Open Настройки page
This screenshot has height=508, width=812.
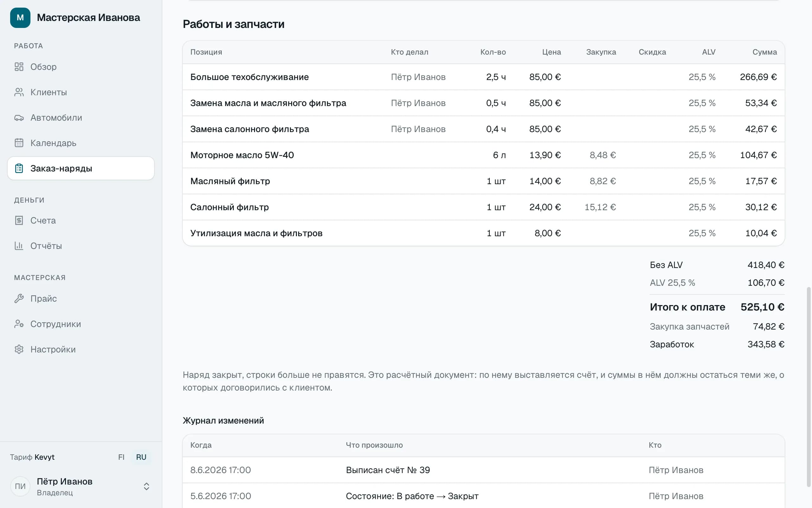coord(81,350)
